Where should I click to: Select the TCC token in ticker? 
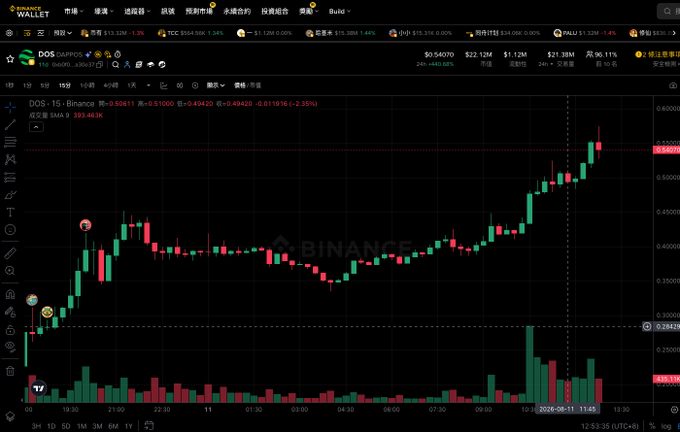(x=191, y=33)
